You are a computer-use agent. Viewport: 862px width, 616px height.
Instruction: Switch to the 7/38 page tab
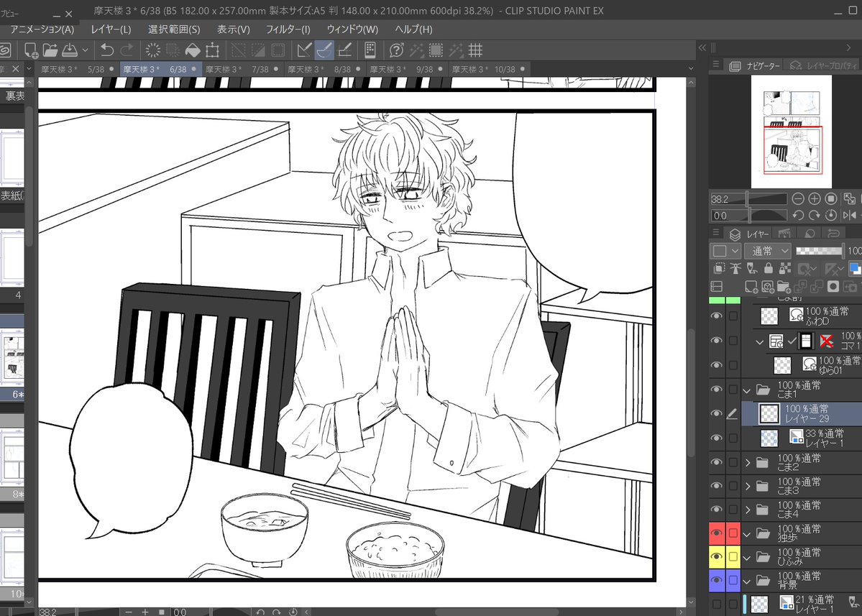click(242, 69)
